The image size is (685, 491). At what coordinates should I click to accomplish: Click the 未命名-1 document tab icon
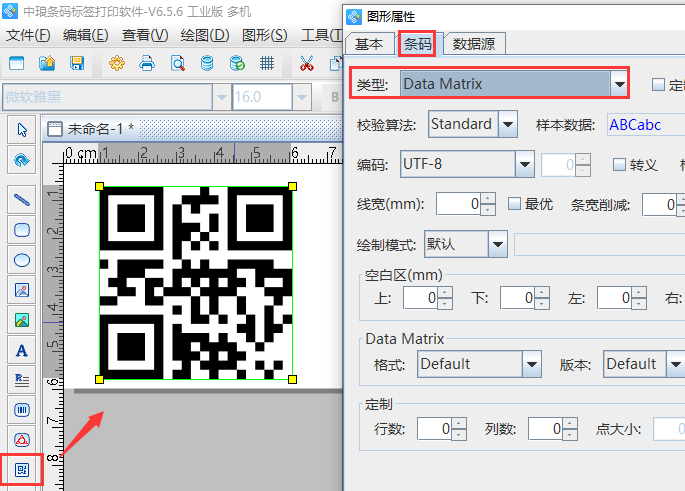click(x=55, y=129)
